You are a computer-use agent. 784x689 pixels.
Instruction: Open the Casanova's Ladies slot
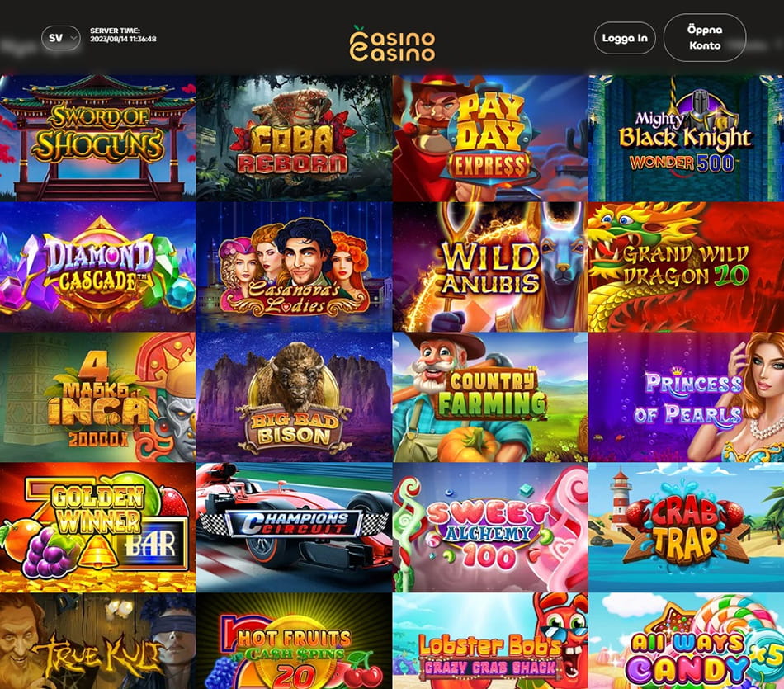(x=294, y=267)
